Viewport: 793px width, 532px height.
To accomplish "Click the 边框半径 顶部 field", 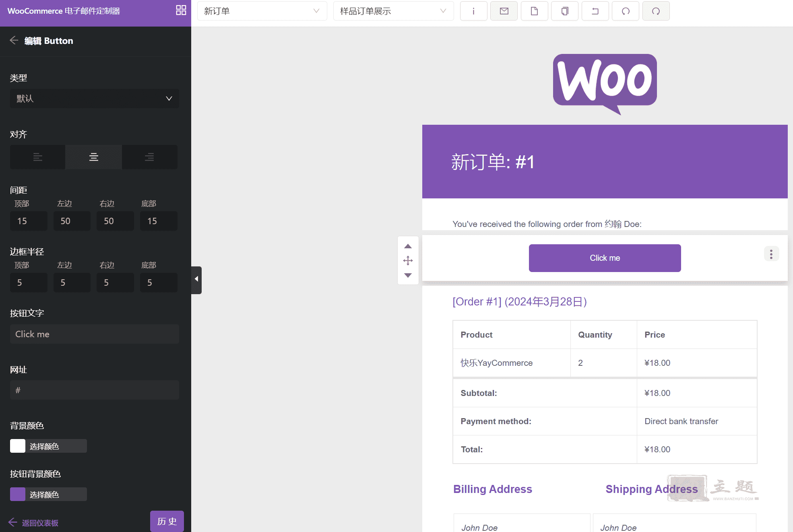I will click(29, 282).
